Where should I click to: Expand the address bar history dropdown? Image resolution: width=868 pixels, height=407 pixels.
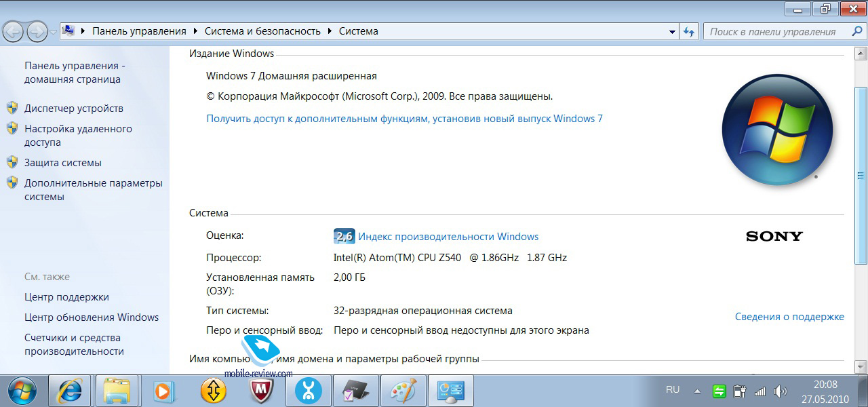click(x=672, y=31)
